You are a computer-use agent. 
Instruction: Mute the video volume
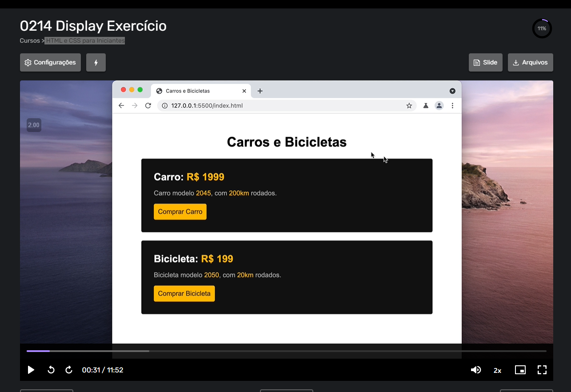click(476, 370)
